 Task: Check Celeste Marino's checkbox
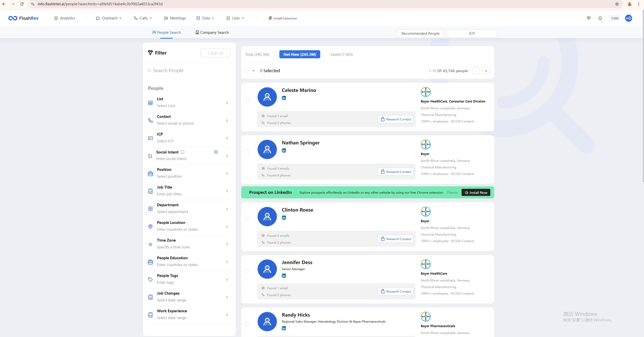coord(247,99)
